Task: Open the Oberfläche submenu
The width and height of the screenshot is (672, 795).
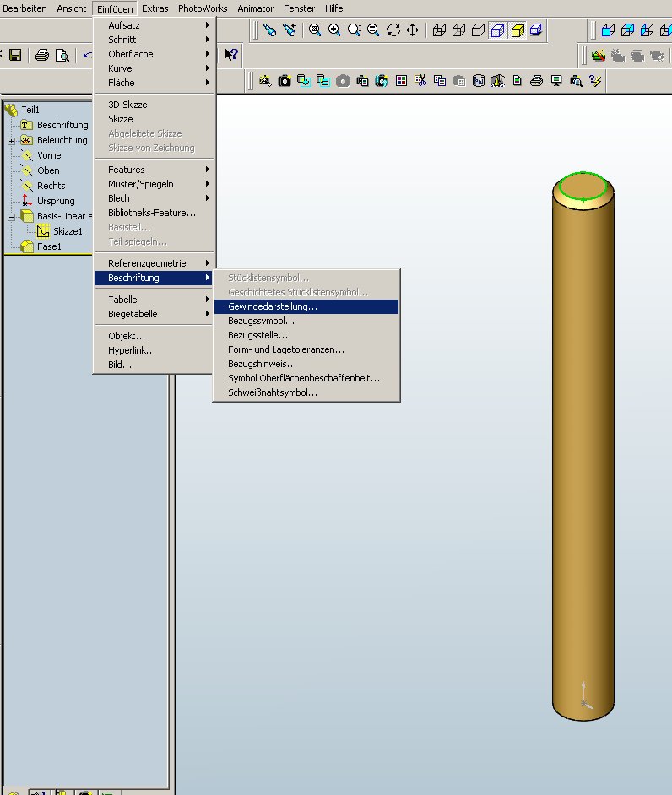Action: point(154,54)
